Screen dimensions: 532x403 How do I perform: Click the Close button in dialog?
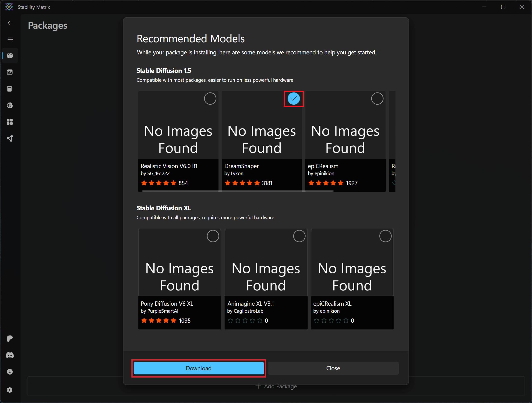[333, 368]
